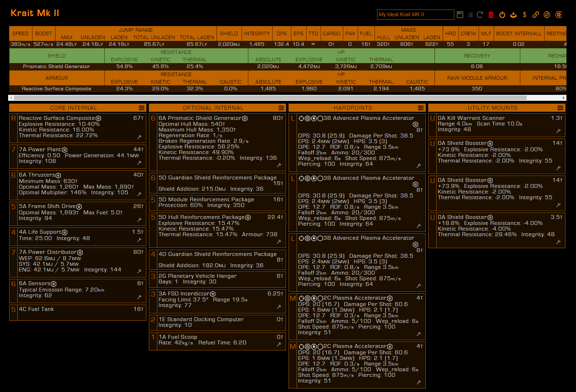576x392 pixels.
Task: Click the second 2C Plasma Accelerator name
Action: (354, 346)
